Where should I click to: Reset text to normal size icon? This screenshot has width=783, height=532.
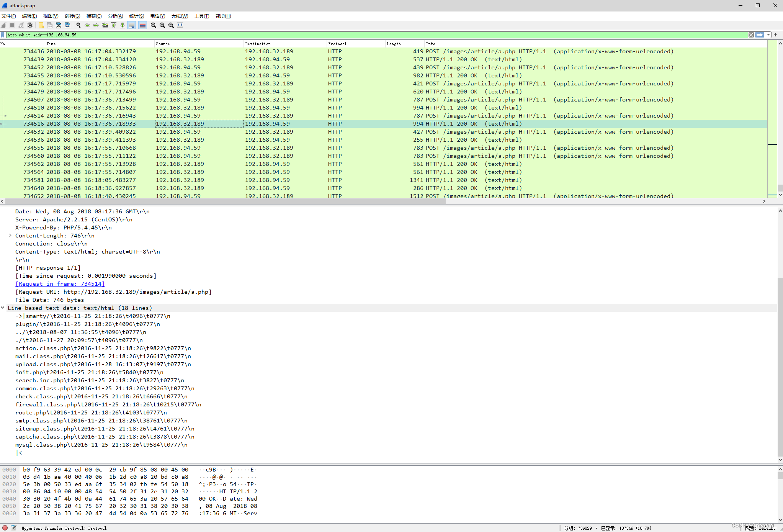[171, 25]
